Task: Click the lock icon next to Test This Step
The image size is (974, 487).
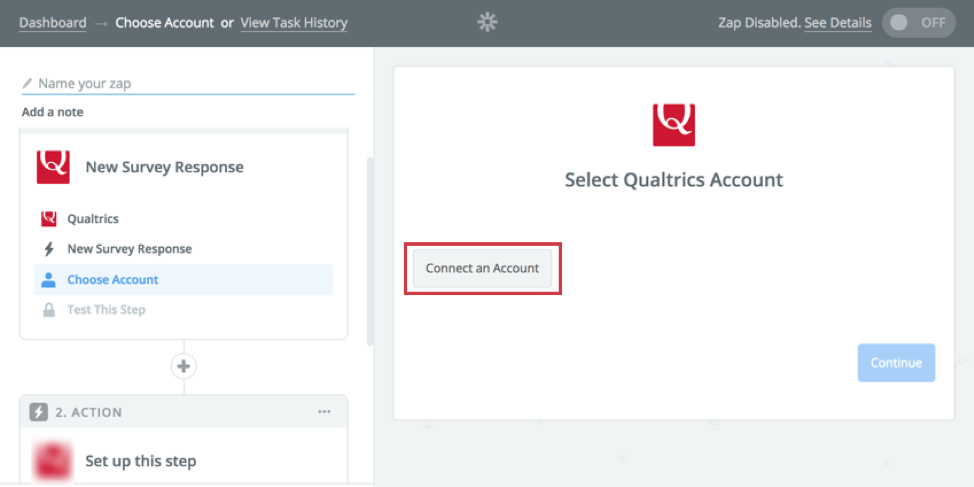Action: (x=48, y=310)
